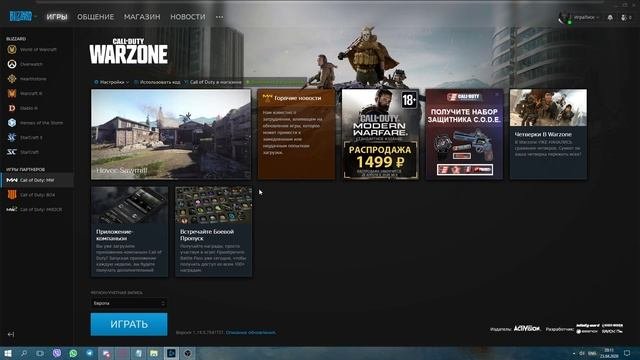
Task: Open Четверки в Warzone news card
Action: pyautogui.click(x=549, y=134)
